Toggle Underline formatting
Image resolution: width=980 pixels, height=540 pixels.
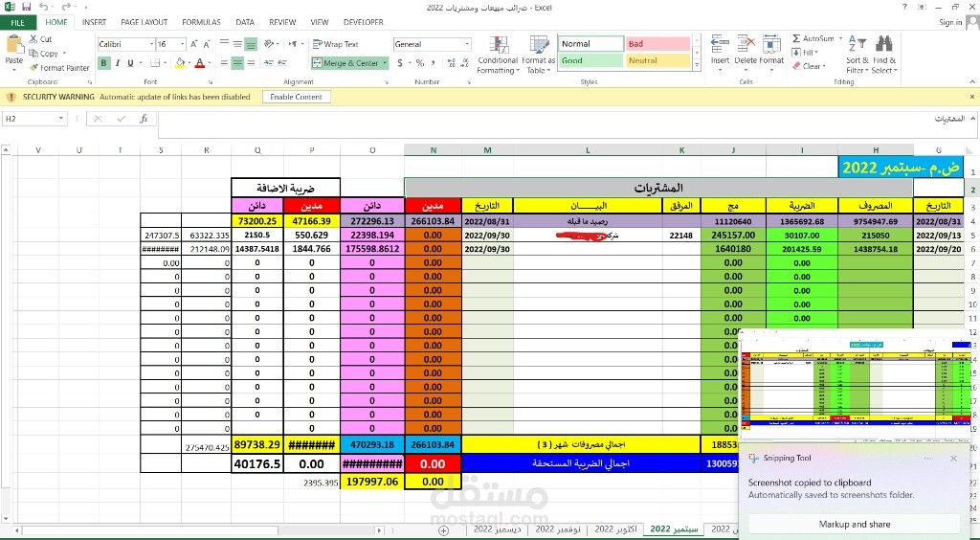(x=130, y=63)
